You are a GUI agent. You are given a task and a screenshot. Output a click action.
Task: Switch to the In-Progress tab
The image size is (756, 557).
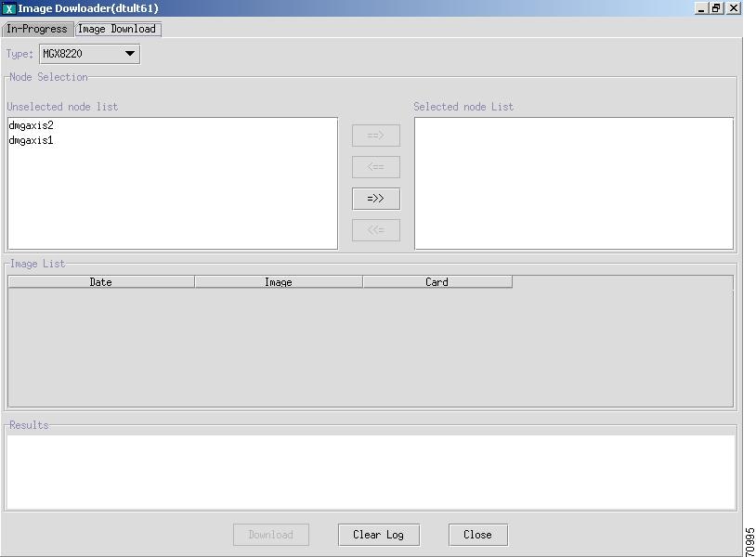[37, 29]
